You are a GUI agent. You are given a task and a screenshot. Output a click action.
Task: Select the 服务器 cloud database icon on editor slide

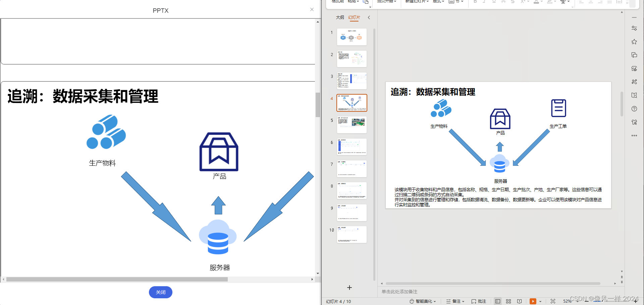(x=499, y=164)
